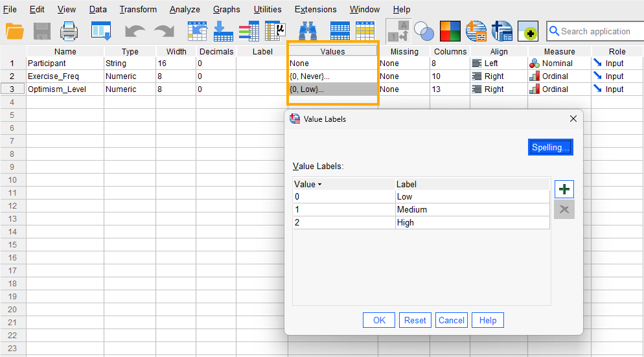Click the Save document disk icon
Viewport: 644px width, 357px height.
(42, 31)
